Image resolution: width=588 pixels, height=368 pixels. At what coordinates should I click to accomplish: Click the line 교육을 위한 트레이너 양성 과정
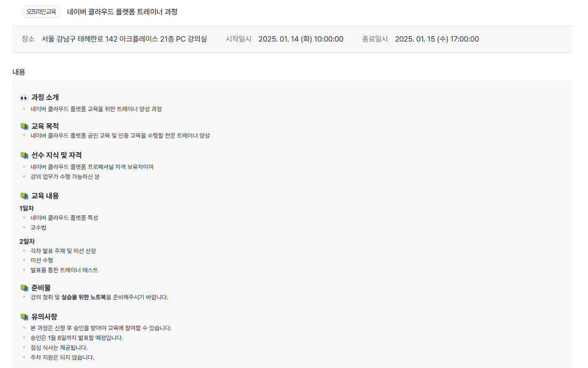[x=125, y=109]
